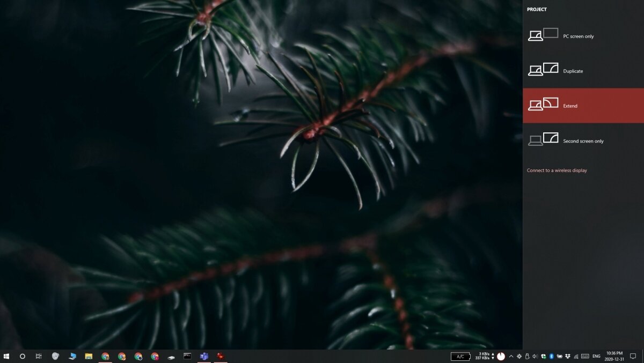Image resolution: width=644 pixels, height=363 pixels.
Task: Click the Bluetooth icon in the system tray
Action: pos(551,356)
